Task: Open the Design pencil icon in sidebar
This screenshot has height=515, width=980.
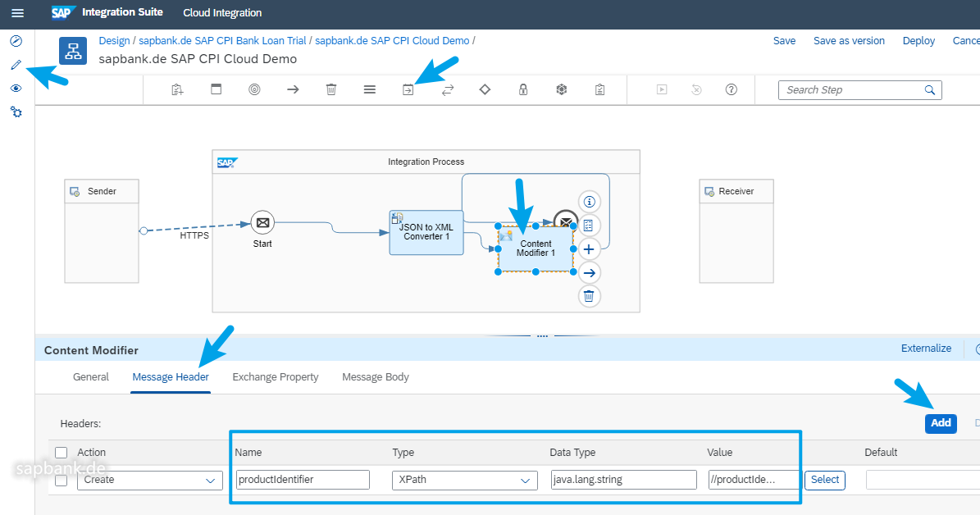Action: 16,64
